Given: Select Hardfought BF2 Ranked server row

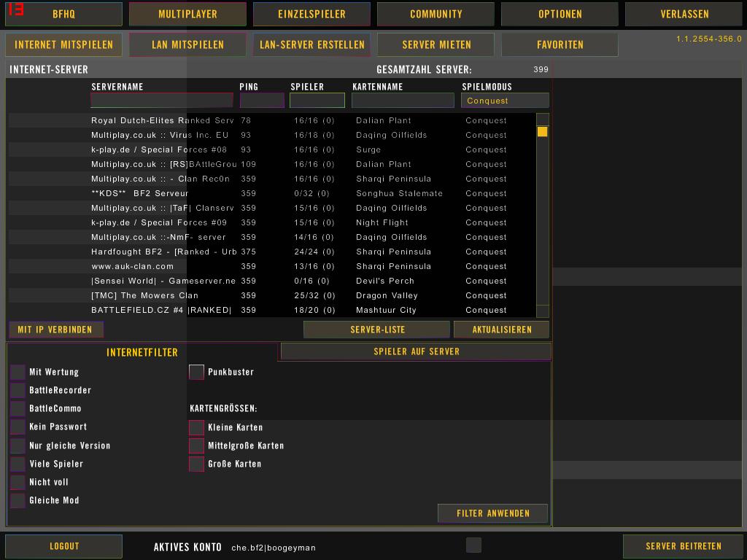Looking at the screenshot, I should point(271,252).
